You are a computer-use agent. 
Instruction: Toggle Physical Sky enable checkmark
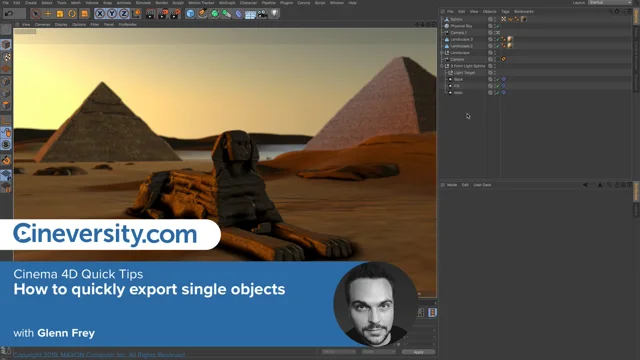click(x=498, y=26)
